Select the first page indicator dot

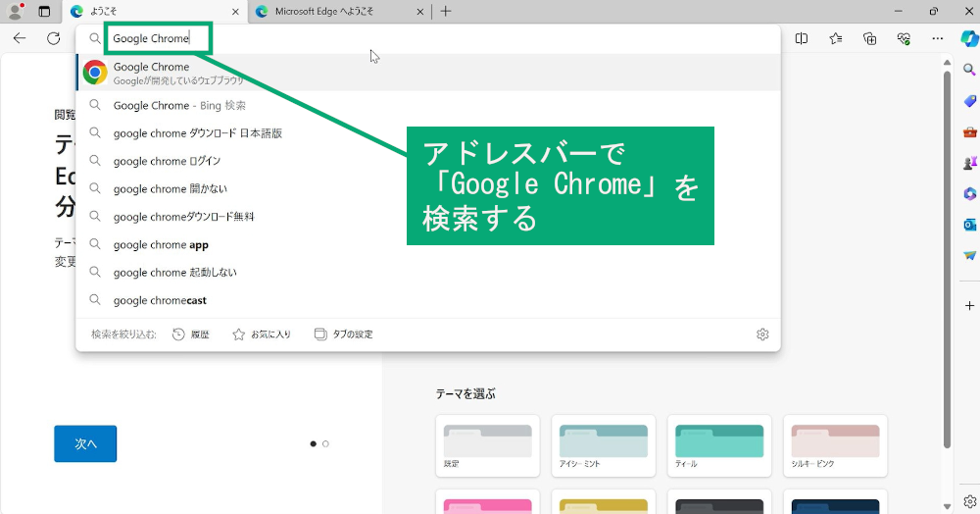(x=314, y=444)
